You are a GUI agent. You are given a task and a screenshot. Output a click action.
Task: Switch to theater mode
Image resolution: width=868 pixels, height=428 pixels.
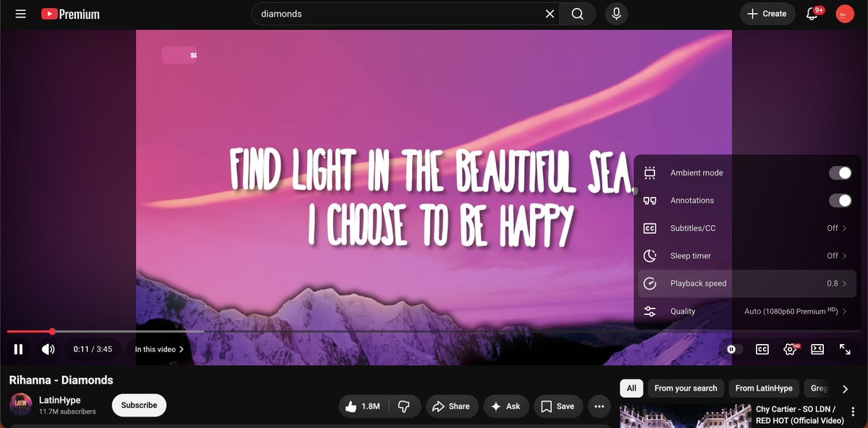[x=817, y=349]
